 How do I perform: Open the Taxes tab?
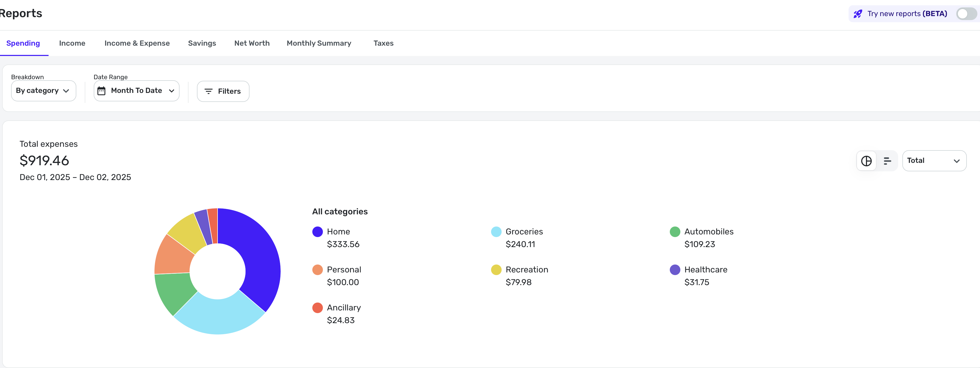(x=383, y=43)
